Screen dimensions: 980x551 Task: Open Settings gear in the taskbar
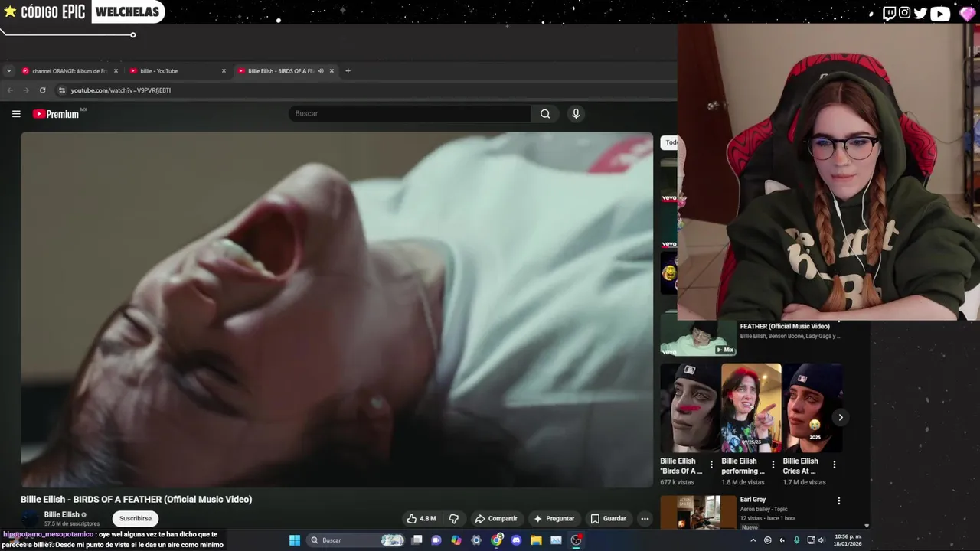476,540
